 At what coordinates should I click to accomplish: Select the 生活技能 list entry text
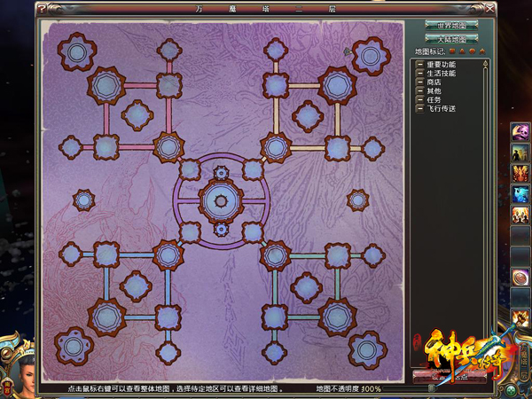pos(441,74)
